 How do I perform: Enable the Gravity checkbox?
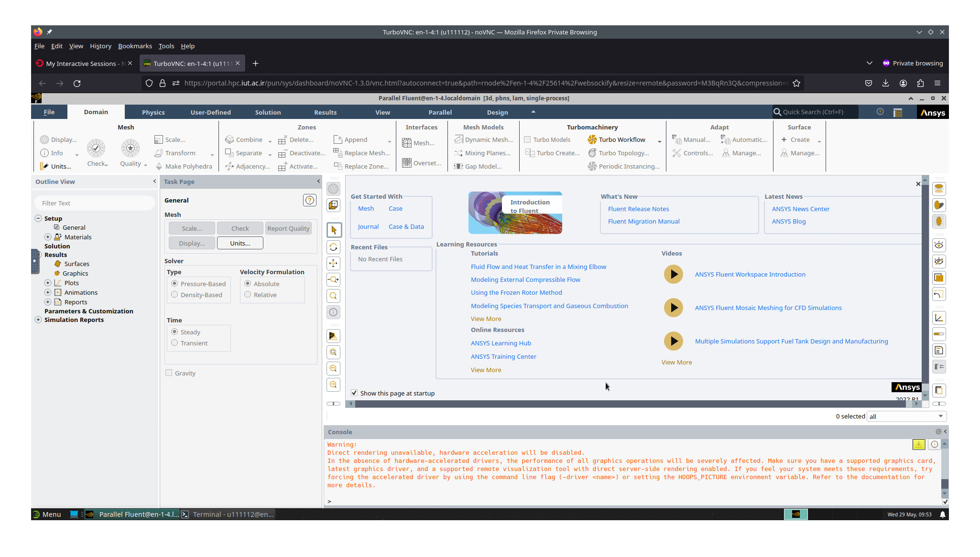tap(169, 373)
